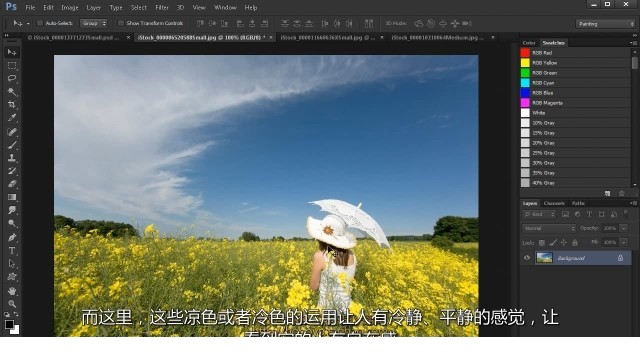Viewport: 640px width, 360px height.
Task: Select the Custom Shape tool
Action: (12, 277)
